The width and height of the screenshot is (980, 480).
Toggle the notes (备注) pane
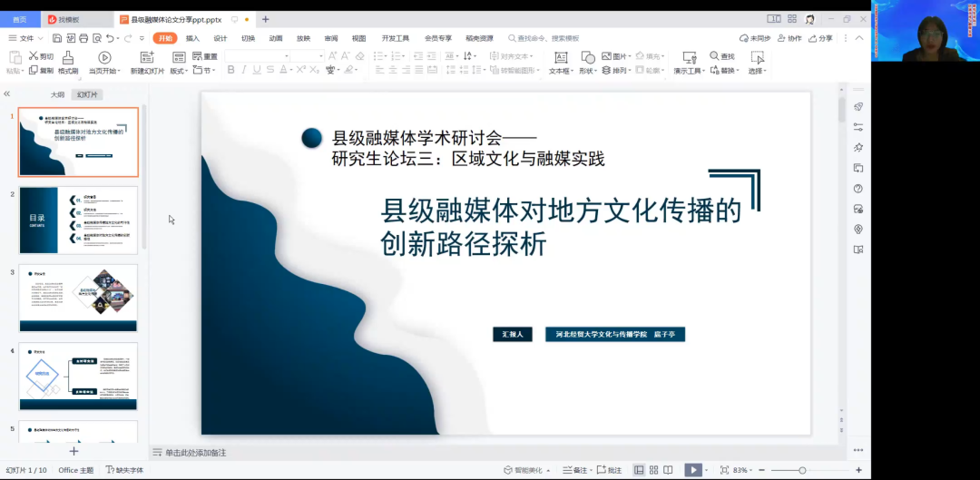tap(574, 470)
